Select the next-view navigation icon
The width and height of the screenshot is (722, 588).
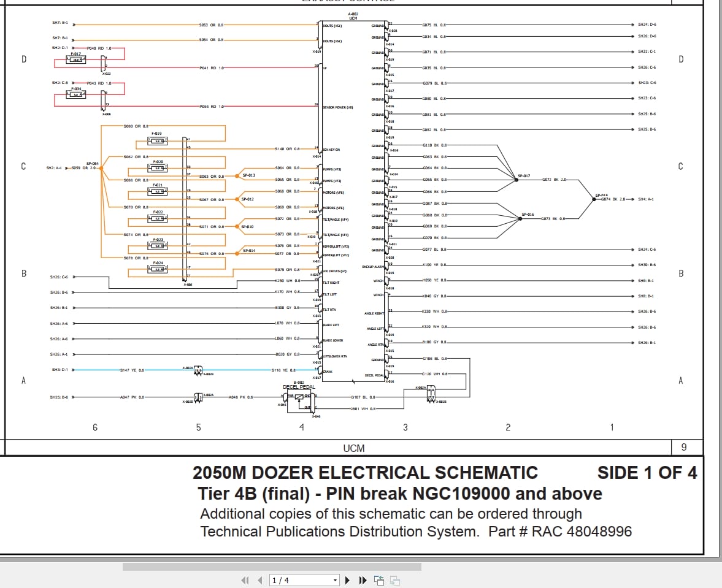pyautogui.click(x=394, y=579)
